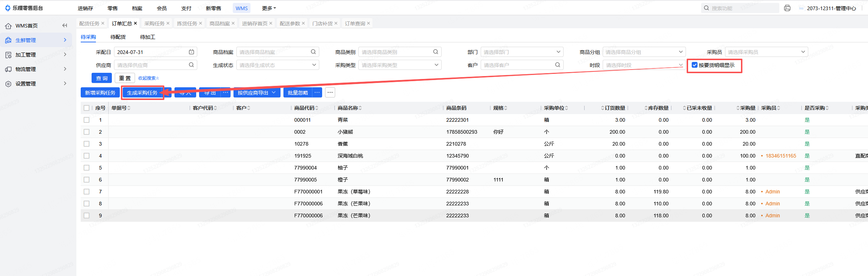Image resolution: width=868 pixels, height=276 pixels.
Task: Click search icon in 商品类别 field
Action: tap(436, 52)
